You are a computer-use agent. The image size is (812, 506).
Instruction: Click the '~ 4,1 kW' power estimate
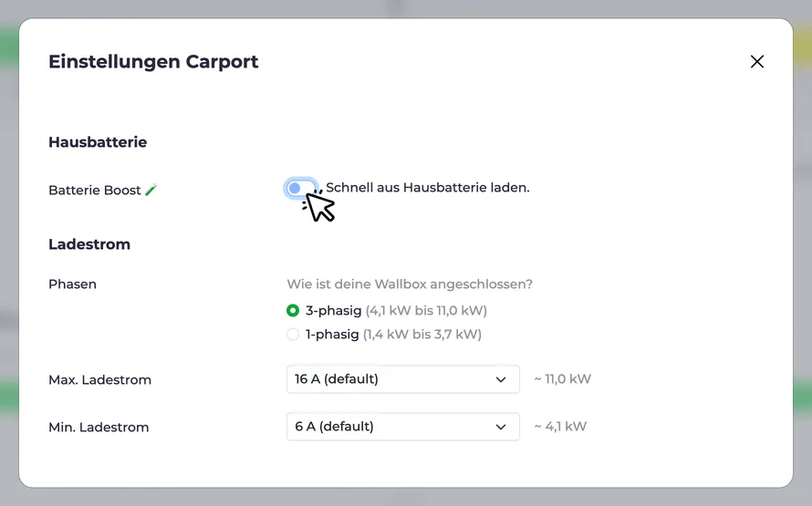[560, 427]
